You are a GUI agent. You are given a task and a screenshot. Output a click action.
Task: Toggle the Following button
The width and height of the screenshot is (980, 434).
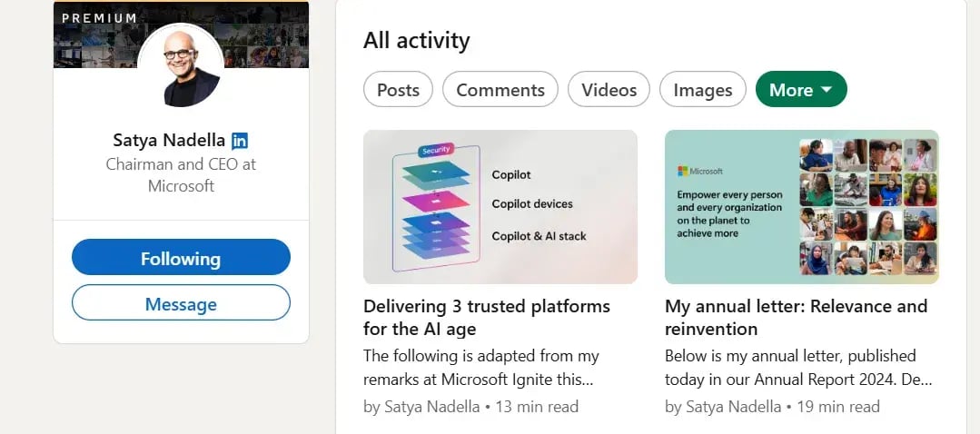pyautogui.click(x=181, y=259)
